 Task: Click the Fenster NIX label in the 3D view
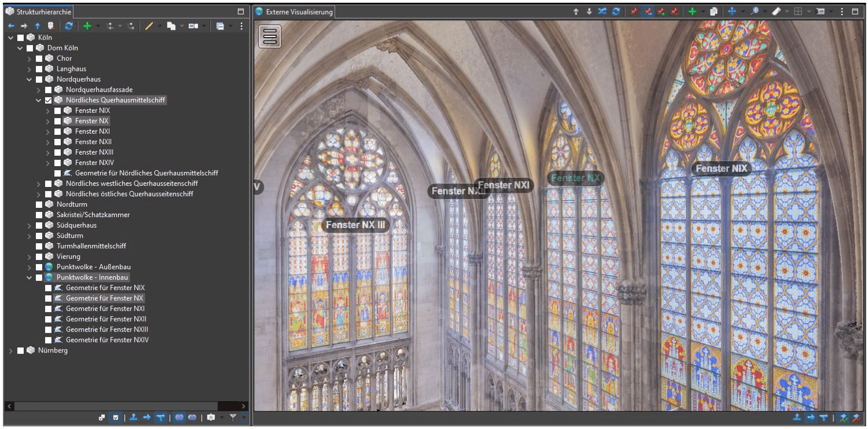point(721,168)
